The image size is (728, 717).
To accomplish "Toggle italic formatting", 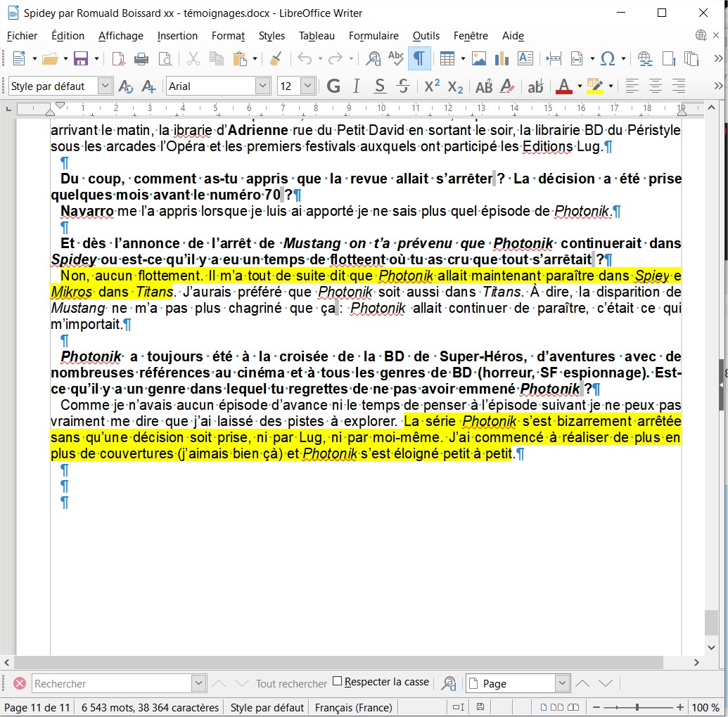I will [x=357, y=86].
